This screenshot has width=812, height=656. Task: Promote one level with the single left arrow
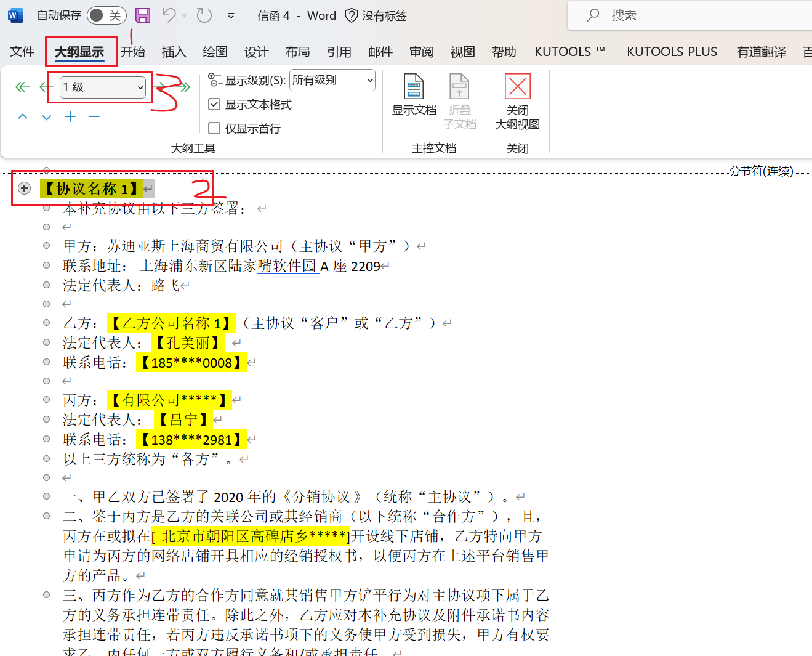46,87
